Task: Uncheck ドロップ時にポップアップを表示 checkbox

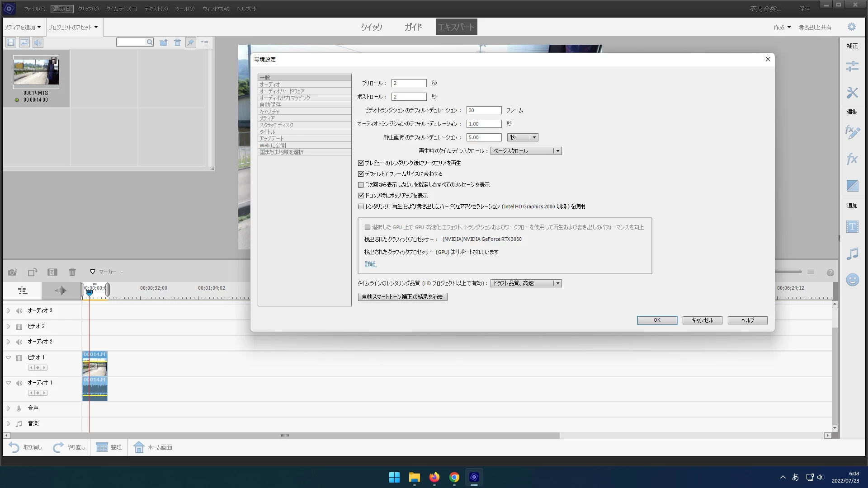Action: (x=361, y=196)
